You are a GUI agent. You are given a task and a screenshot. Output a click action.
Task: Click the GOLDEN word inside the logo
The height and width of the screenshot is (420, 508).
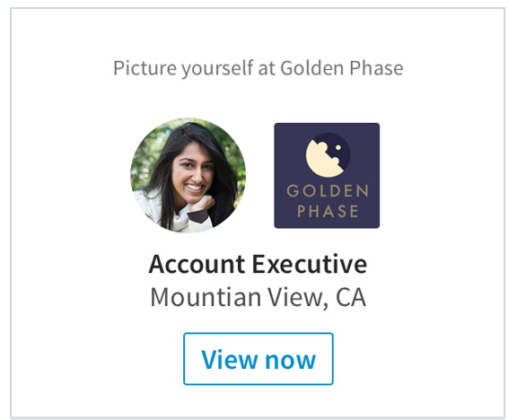tap(328, 191)
